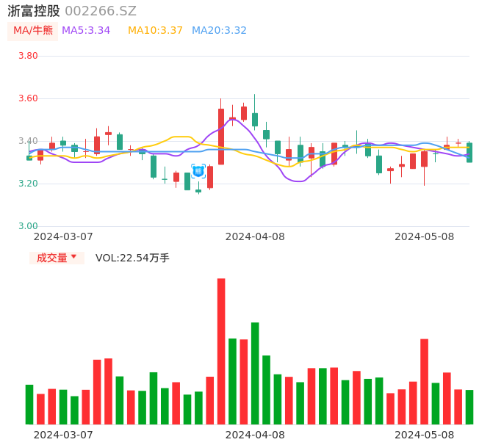Click the 2024-05-08 date under the price chart
The width and height of the screenshot is (504, 445).
point(425,236)
